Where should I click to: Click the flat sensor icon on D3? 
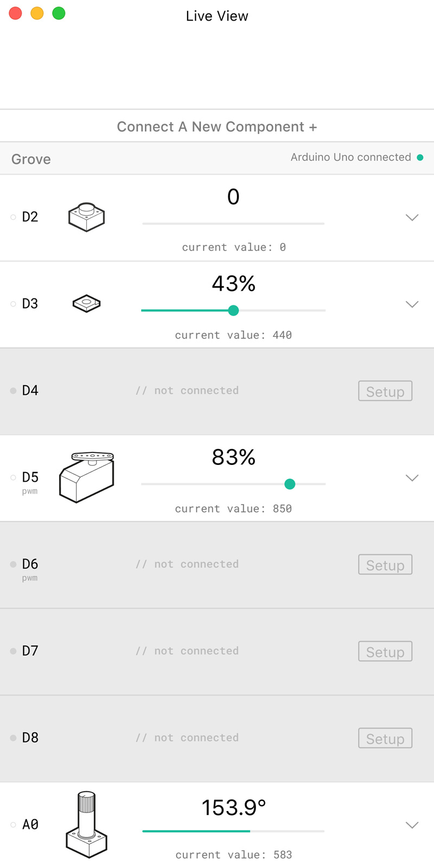(x=86, y=303)
